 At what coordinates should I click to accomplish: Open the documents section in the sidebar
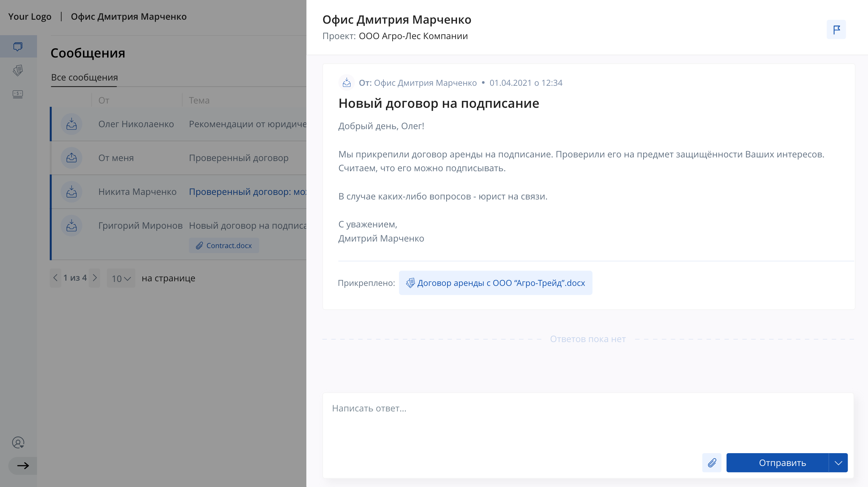(x=18, y=70)
